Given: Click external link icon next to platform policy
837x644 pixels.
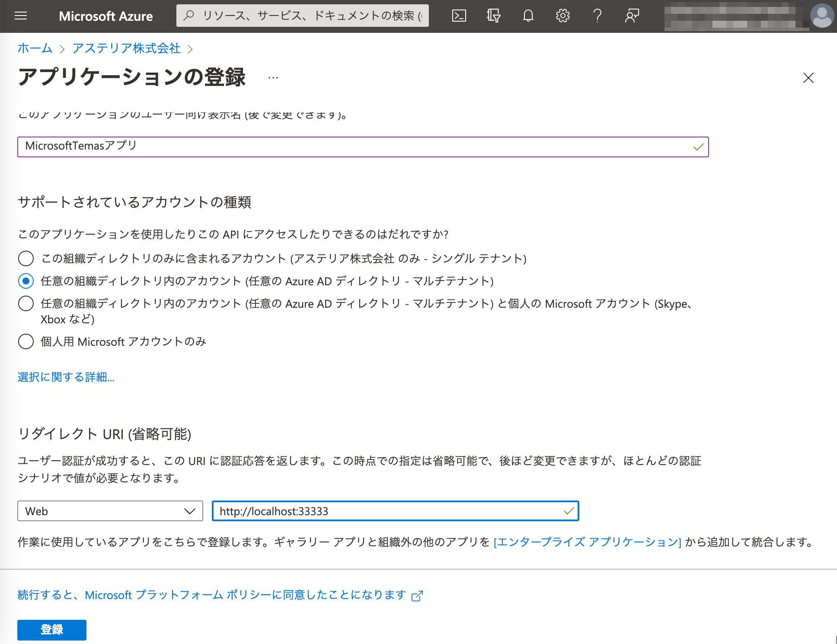Looking at the screenshot, I should click(417, 596).
